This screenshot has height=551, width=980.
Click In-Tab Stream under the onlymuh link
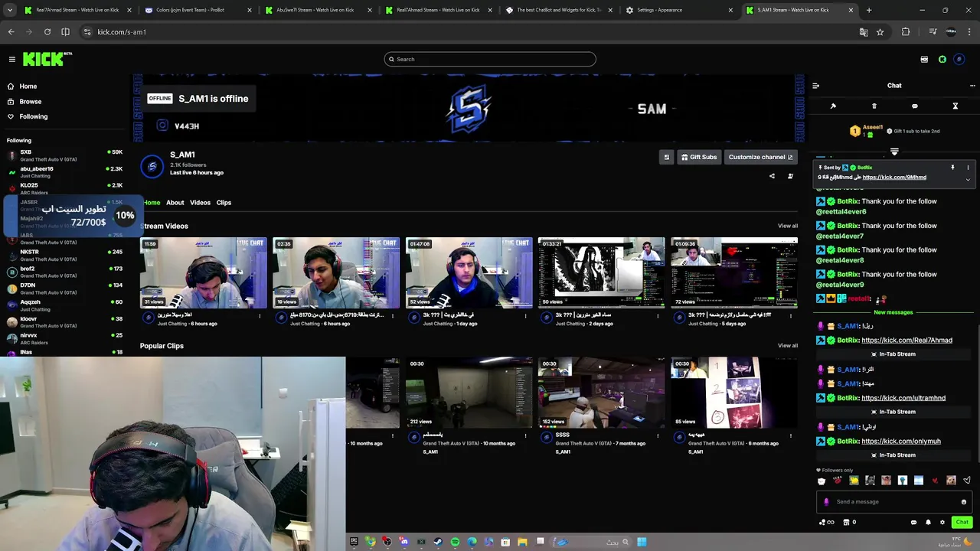pyautogui.click(x=893, y=455)
